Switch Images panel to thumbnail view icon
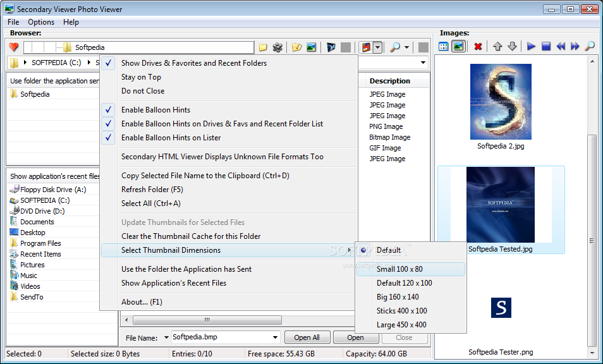The width and height of the screenshot is (603, 364). pyautogui.click(x=458, y=47)
